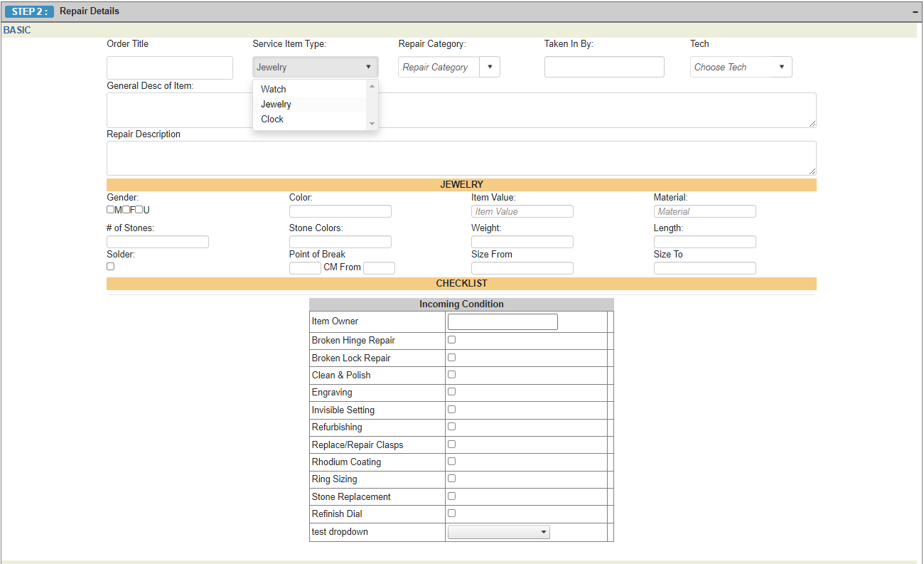
Task: Click the Item Value input box
Action: (x=522, y=211)
